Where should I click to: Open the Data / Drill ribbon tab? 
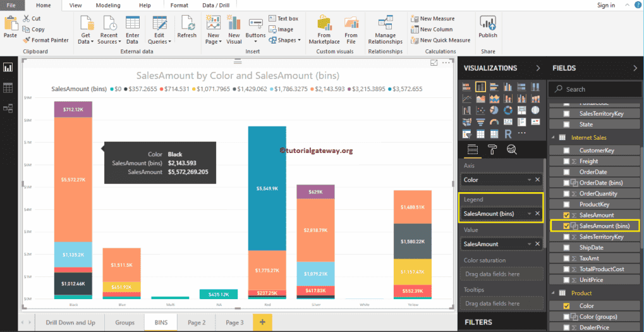[216, 5]
